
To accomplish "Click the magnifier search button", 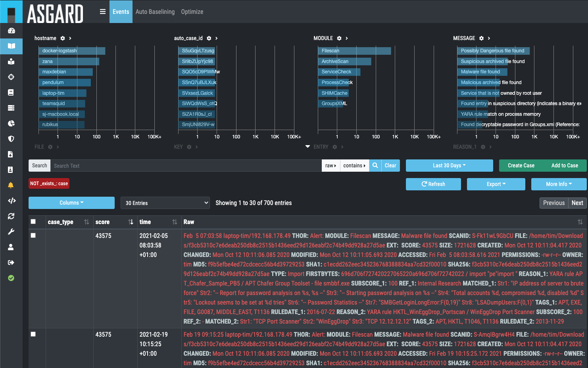I will (375, 165).
